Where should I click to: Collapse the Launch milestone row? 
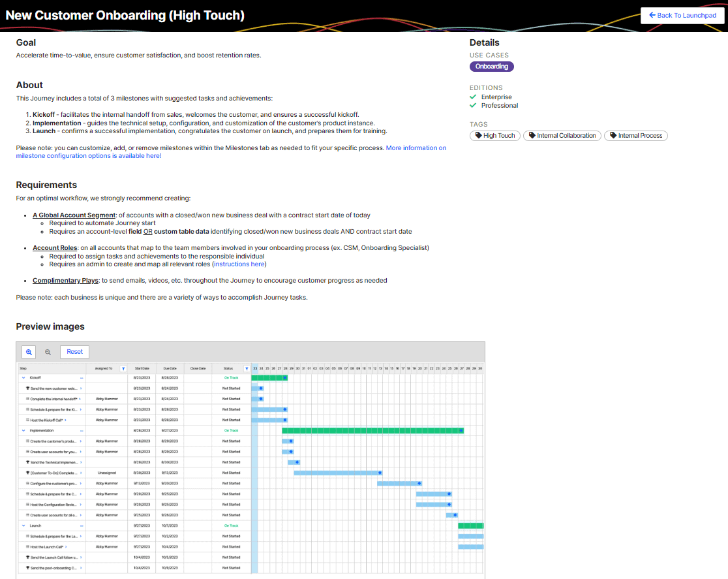pyautogui.click(x=23, y=525)
